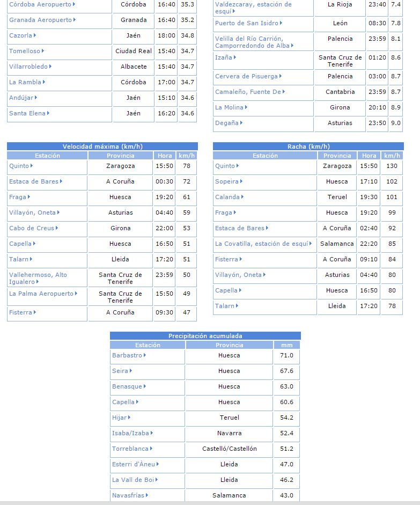Open the Navasfrías station link
This screenshot has width=420, height=505.
click(x=128, y=495)
